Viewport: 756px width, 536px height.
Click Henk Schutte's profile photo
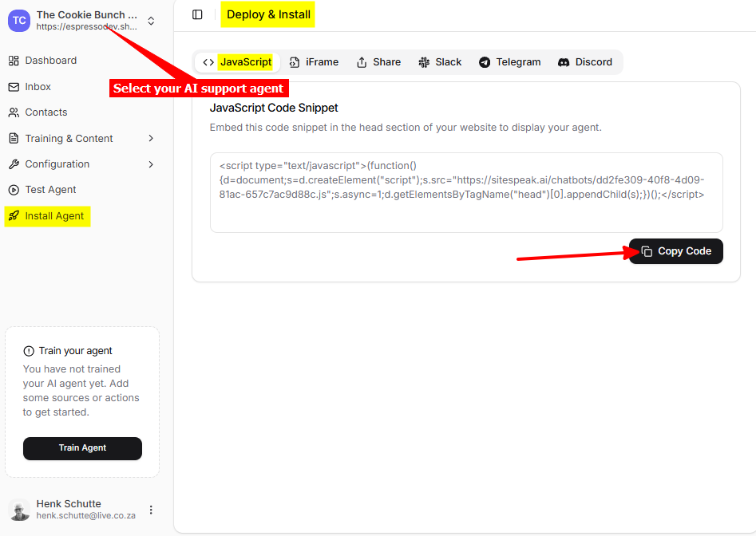click(20, 510)
